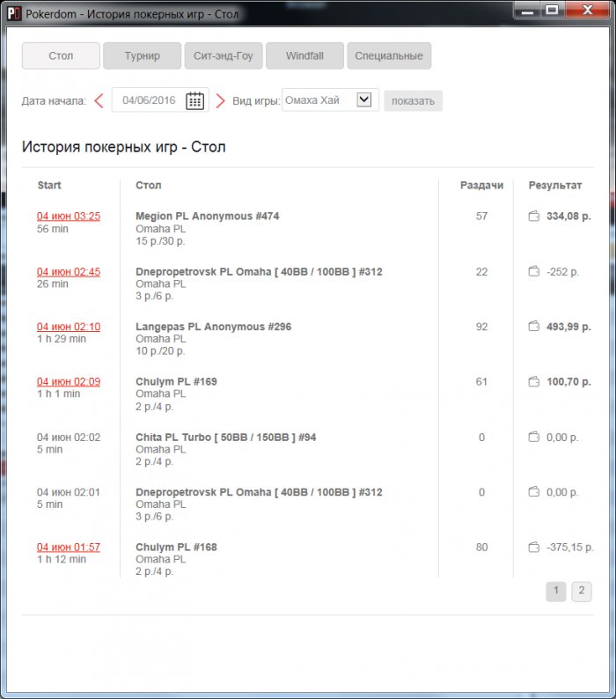
Task: Open session link 04 июн 02:10
Action: point(69,327)
